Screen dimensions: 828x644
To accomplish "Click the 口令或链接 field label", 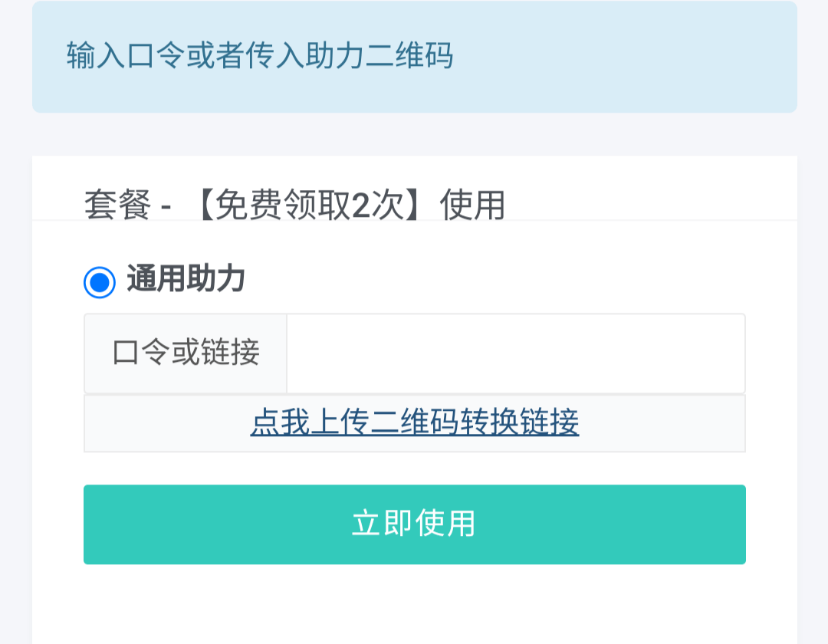I will coord(186,353).
